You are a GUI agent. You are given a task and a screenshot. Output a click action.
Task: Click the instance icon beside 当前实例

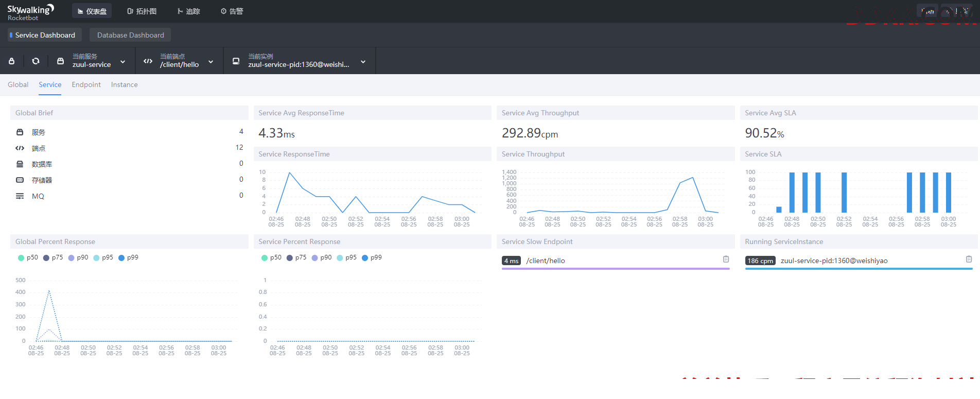(236, 61)
